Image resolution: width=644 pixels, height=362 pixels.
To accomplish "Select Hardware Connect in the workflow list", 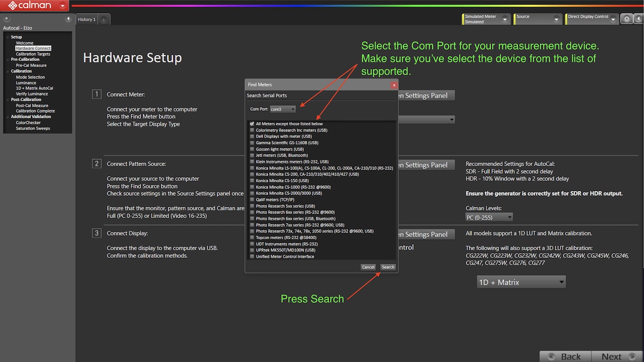I will tap(33, 48).
